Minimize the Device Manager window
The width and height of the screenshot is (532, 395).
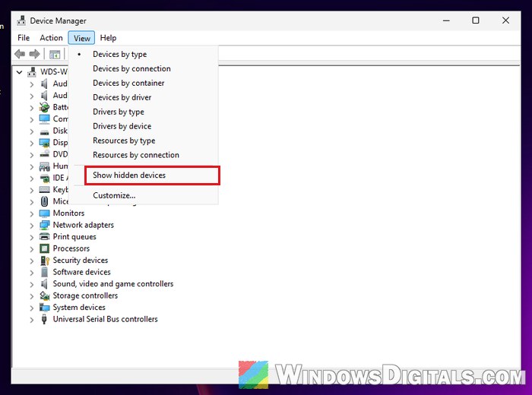[446, 21]
